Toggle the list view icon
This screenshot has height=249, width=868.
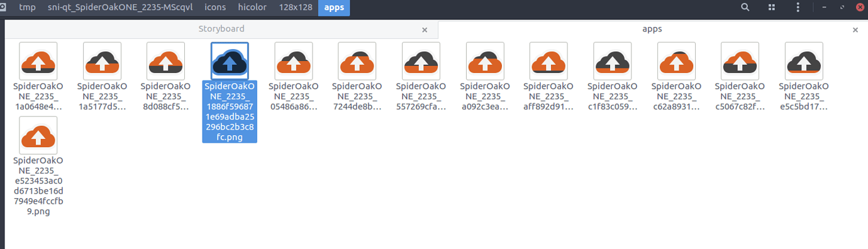pos(772,8)
